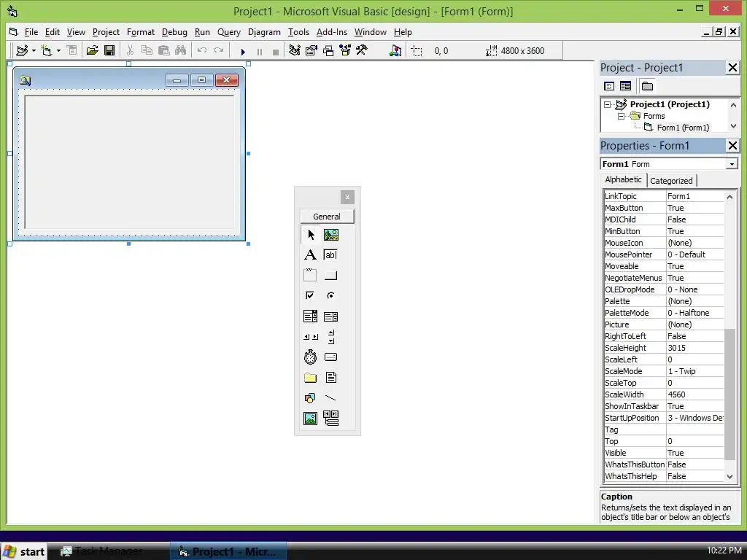The height and width of the screenshot is (560, 747).
Task: Select the PictureBox control tool
Action: (x=331, y=235)
